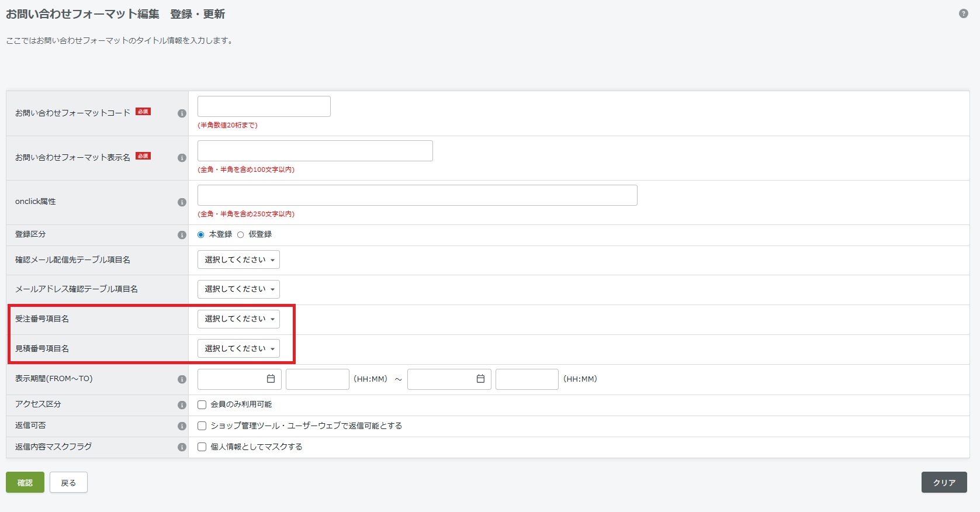The width and height of the screenshot is (980, 512).
Task: Click info icon for お問い合わせフォーマットコード
Action: click(x=182, y=113)
